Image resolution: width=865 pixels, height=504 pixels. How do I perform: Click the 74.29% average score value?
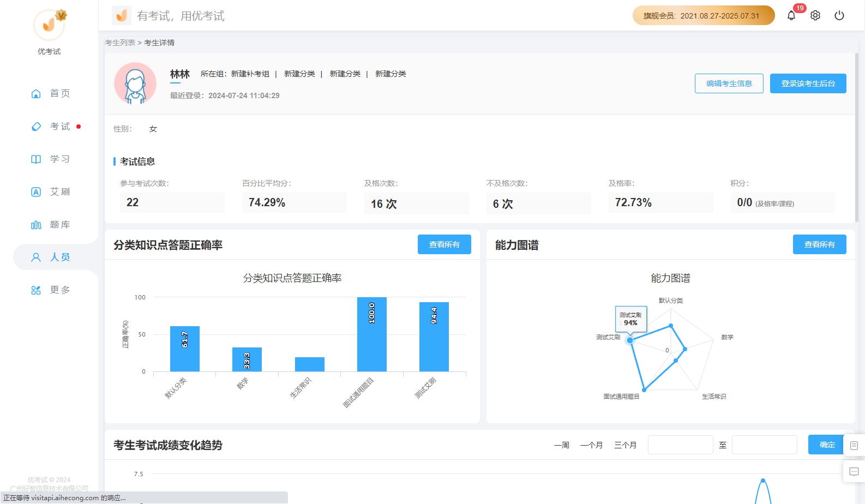click(x=267, y=202)
